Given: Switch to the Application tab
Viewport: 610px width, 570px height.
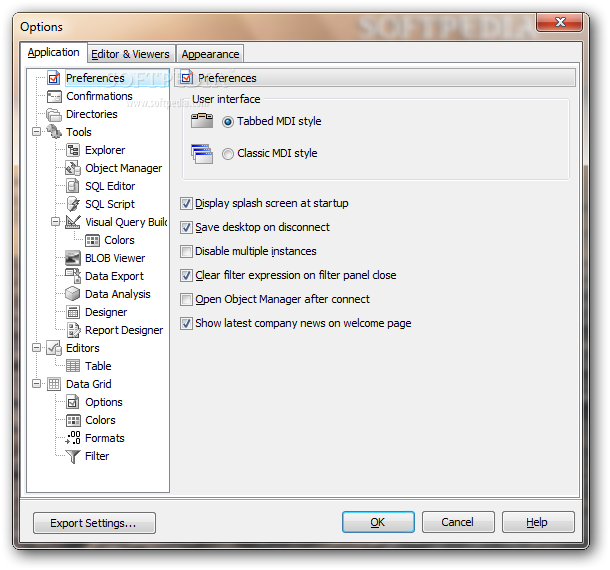Looking at the screenshot, I should (x=54, y=52).
